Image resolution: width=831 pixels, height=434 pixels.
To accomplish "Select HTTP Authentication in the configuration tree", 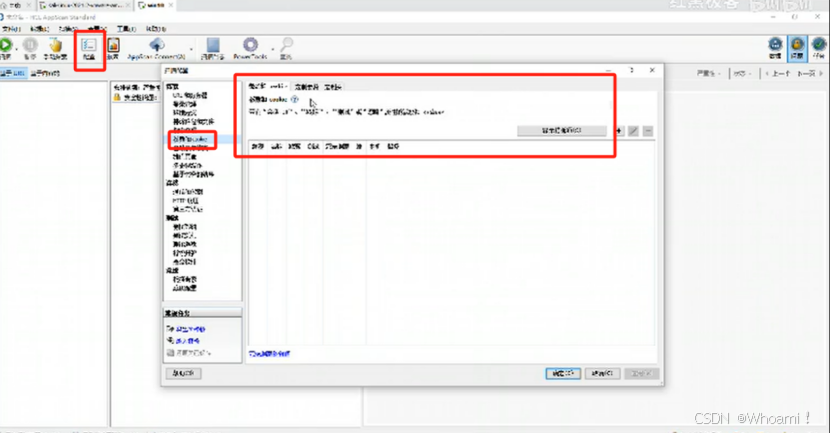I will pos(185,201).
